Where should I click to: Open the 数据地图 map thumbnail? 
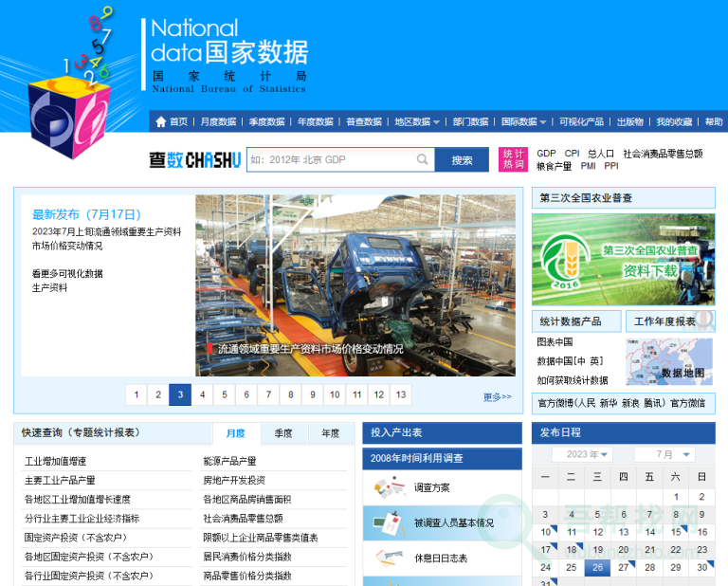[669, 361]
